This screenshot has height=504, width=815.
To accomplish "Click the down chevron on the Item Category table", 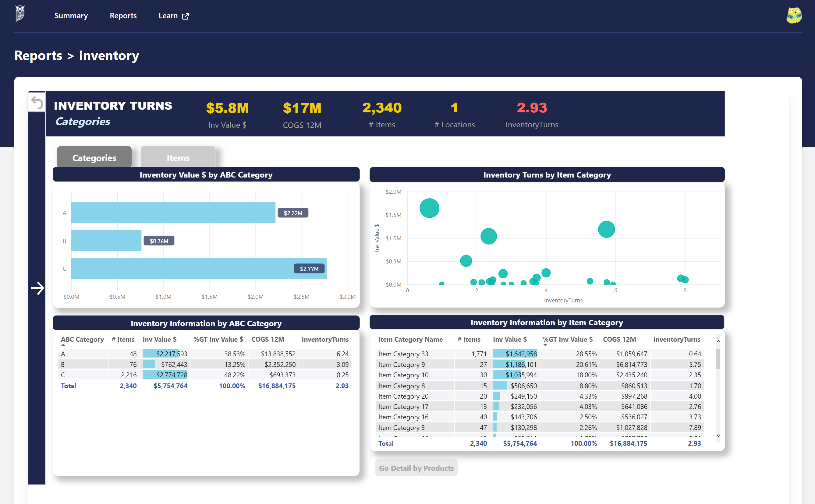I will pyautogui.click(x=718, y=435).
